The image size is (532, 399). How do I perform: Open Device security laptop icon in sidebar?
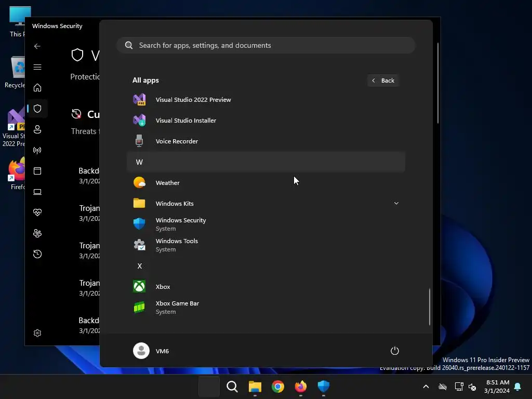click(x=37, y=192)
